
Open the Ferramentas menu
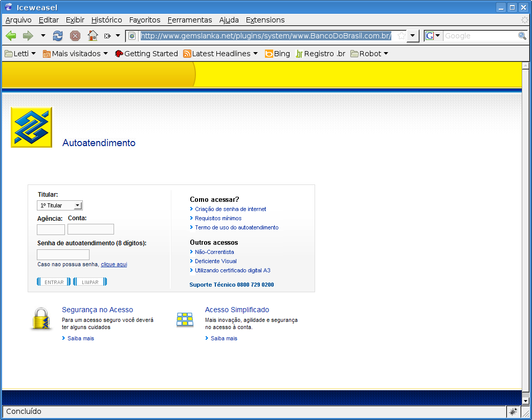[190, 20]
